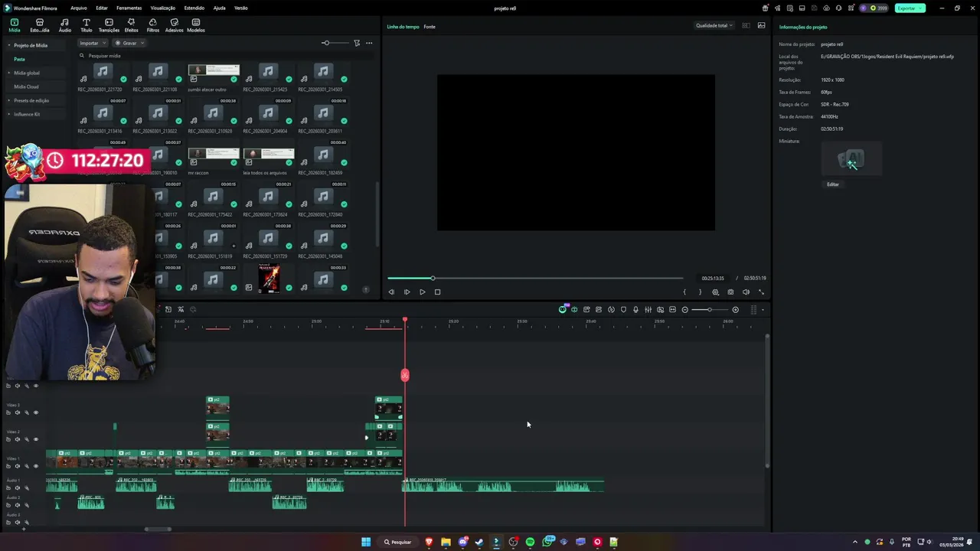Click the red playhead scissors marker

point(405,375)
